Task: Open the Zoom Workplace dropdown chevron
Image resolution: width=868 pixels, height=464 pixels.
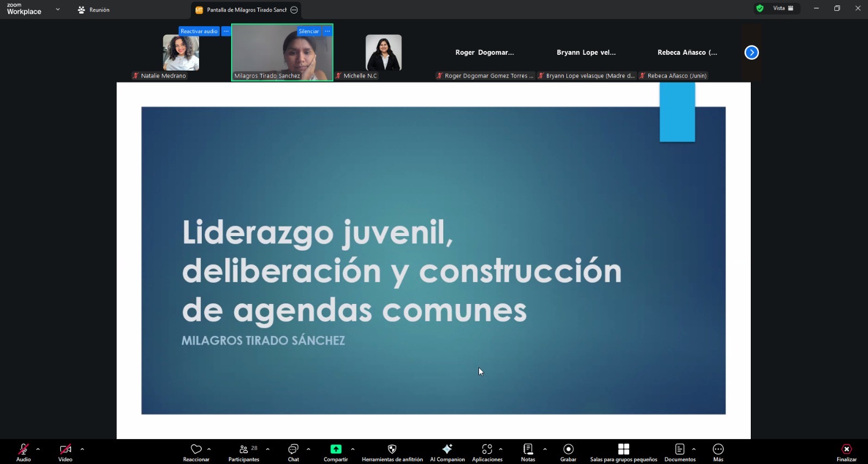Action: point(58,9)
